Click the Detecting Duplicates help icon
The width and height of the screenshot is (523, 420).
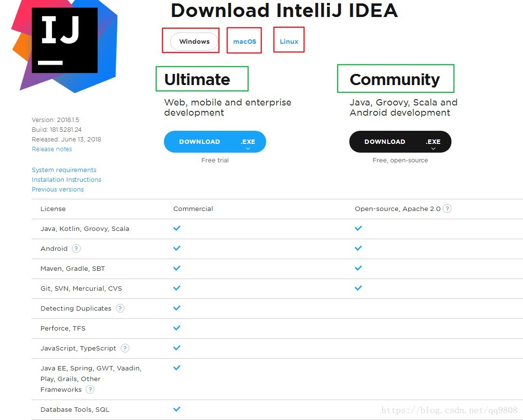[120, 308]
